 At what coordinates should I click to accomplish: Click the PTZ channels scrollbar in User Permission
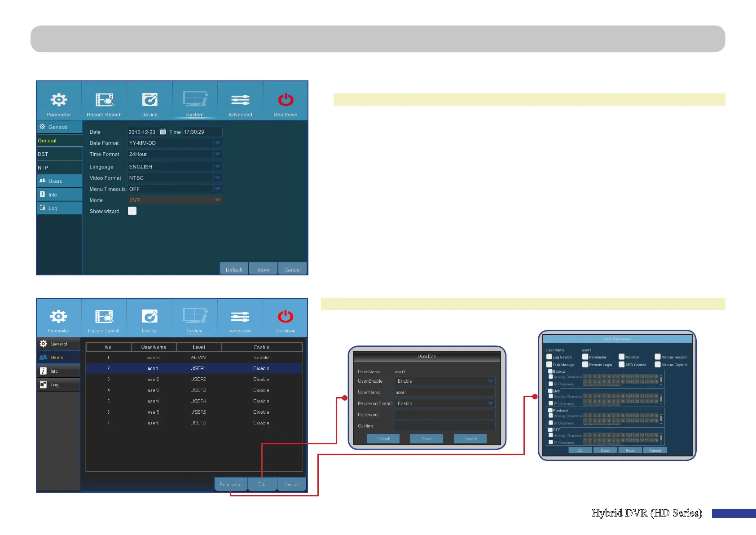pyautogui.click(x=661, y=438)
